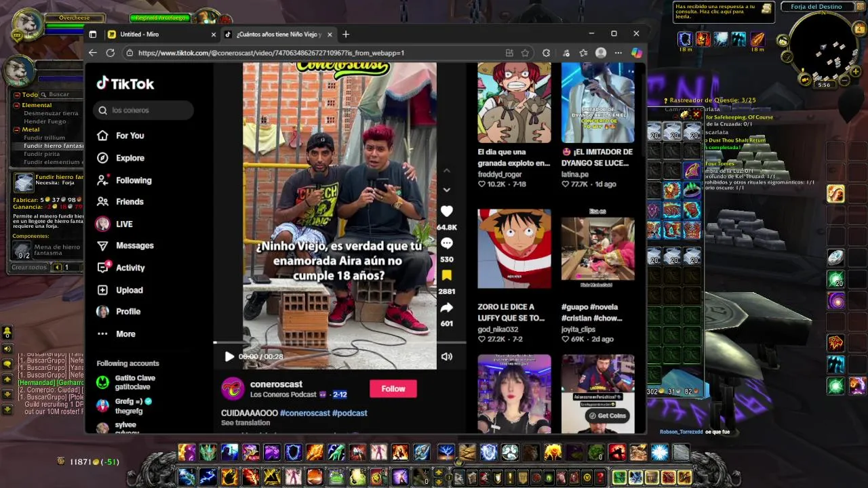Open coneroscast profile avatar
Screen dimensions: 868x488
[233, 388]
